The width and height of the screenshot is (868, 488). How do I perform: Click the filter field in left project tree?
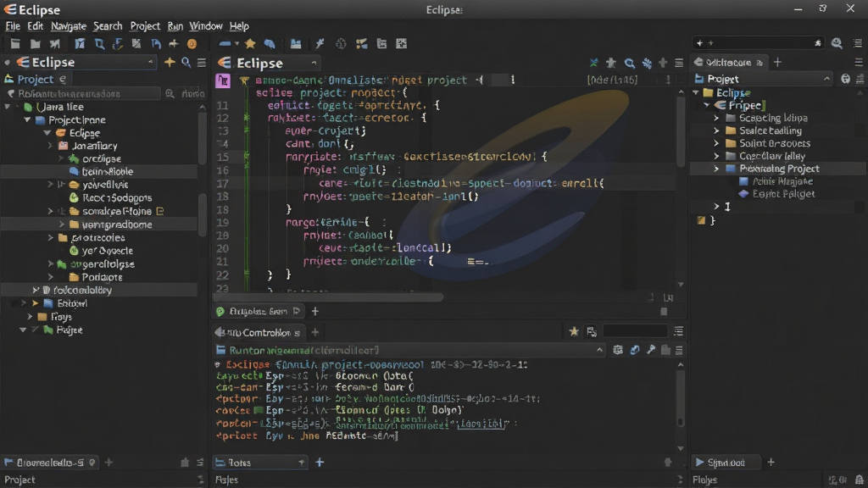[83, 93]
